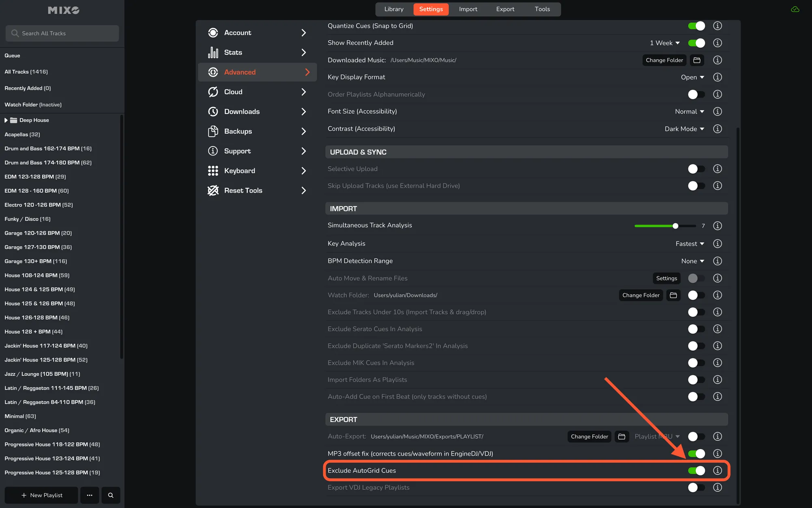This screenshot has height=508, width=812.
Task: Open Font Size dropdown showing Normal
Action: [x=689, y=112]
